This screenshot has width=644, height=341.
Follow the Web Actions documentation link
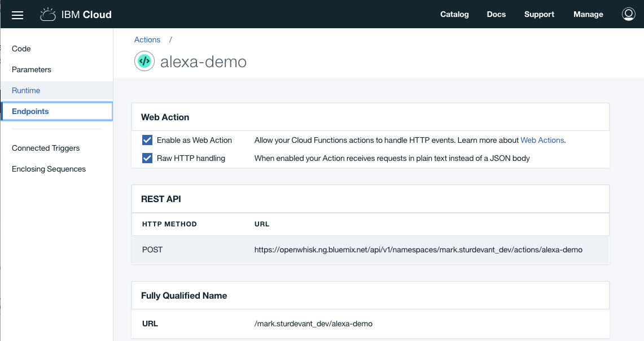coord(542,140)
